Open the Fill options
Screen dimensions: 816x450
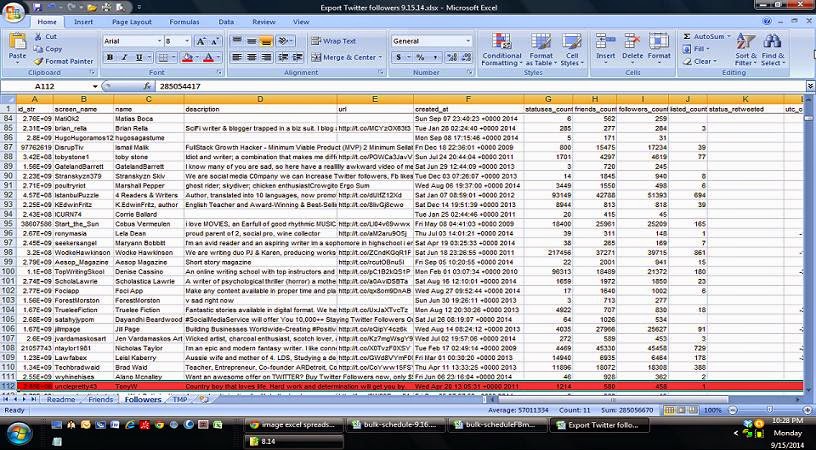coord(695,49)
